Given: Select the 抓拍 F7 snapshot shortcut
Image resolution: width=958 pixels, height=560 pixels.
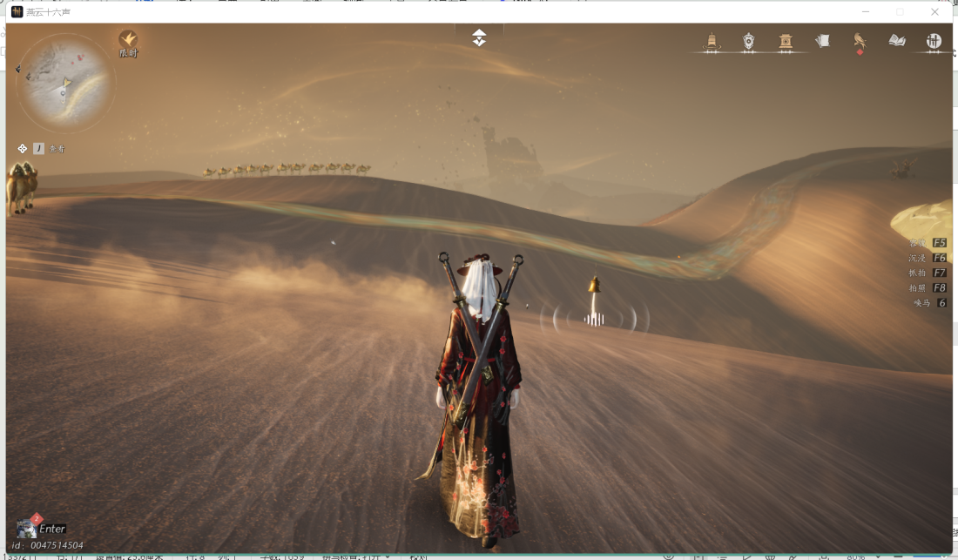Looking at the screenshot, I should pyautogui.click(x=928, y=273).
